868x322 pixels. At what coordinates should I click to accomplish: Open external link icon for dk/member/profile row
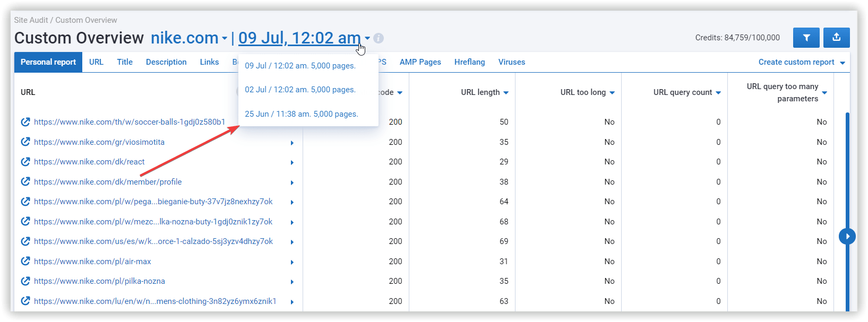[x=25, y=181]
